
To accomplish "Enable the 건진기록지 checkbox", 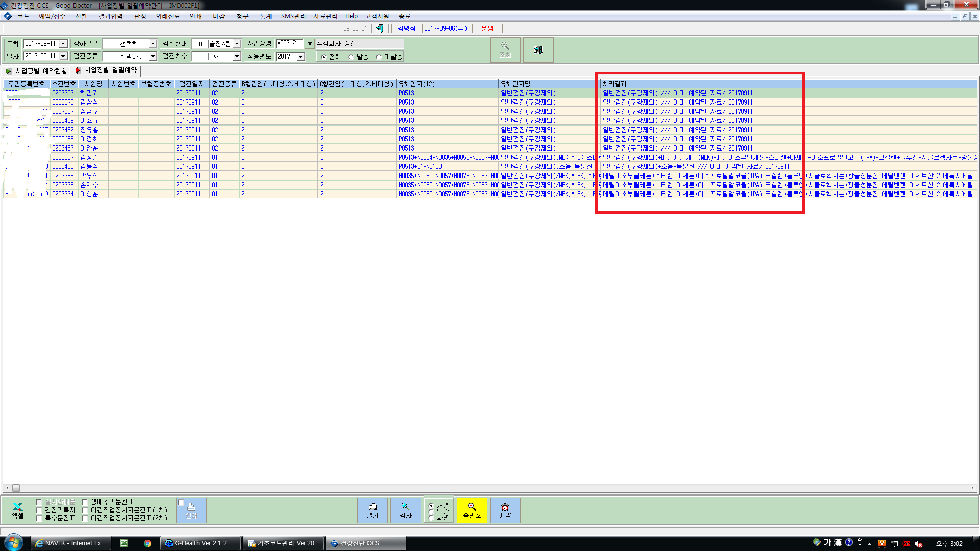I will (39, 510).
